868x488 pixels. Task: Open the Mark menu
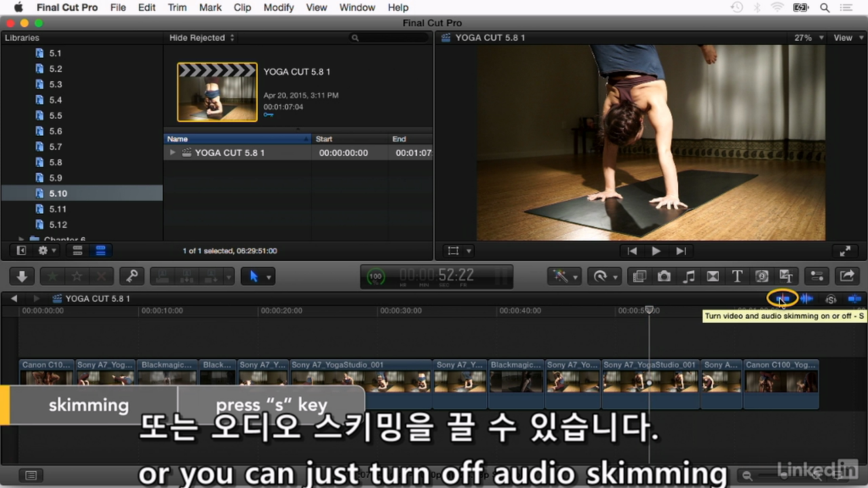210,7
